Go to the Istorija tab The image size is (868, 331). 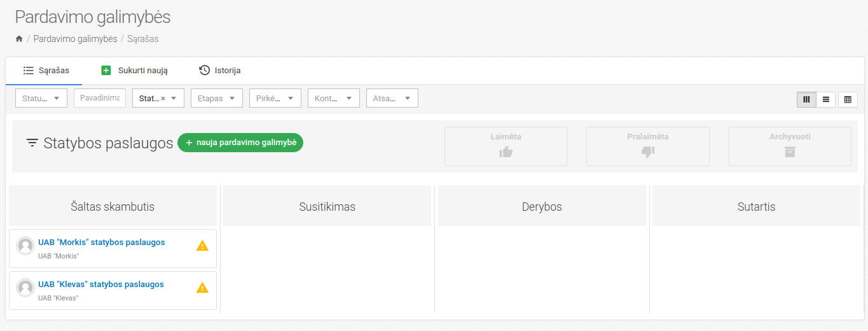(x=219, y=71)
